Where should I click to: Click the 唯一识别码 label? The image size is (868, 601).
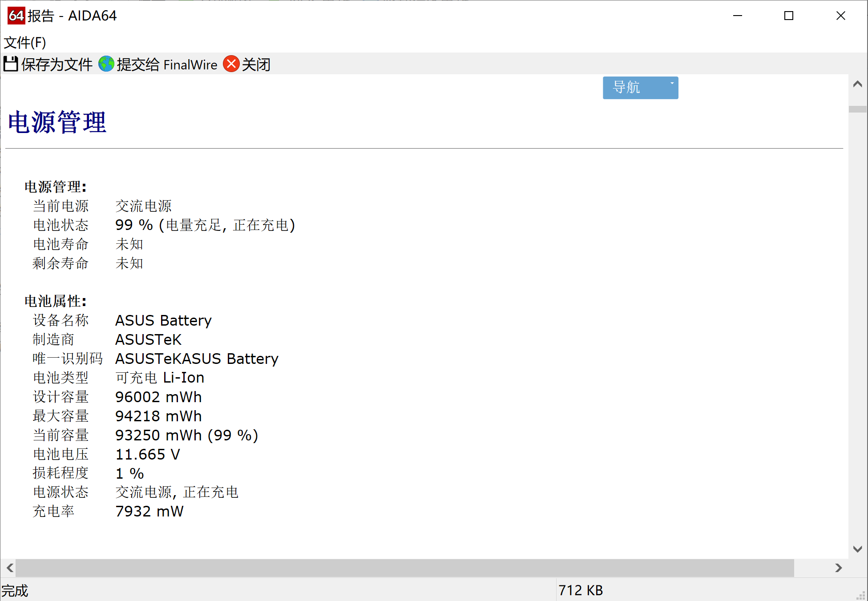[68, 359]
